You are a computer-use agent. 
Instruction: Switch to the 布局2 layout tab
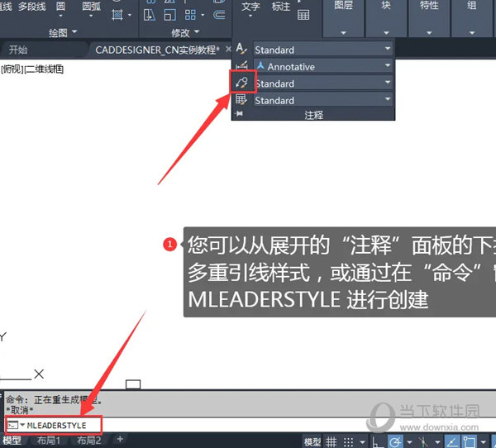tap(88, 441)
